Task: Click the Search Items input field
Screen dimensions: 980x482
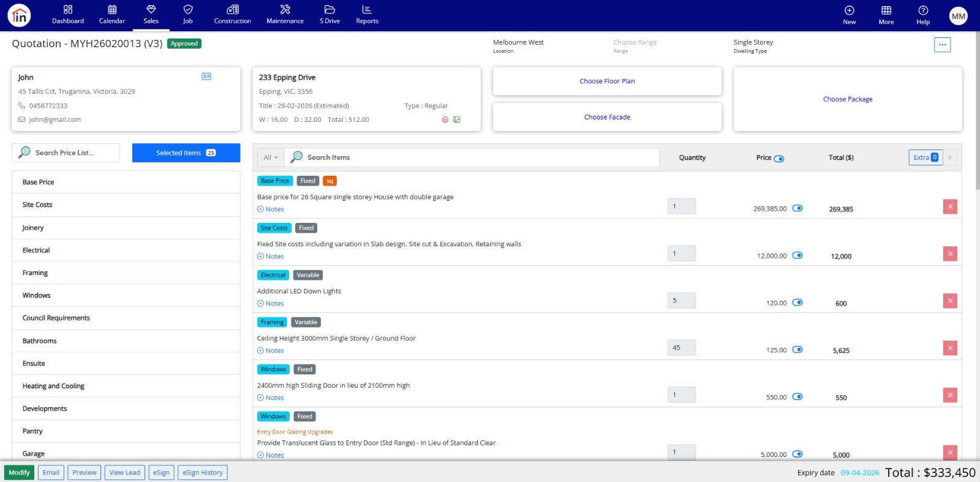Action: 478,158
